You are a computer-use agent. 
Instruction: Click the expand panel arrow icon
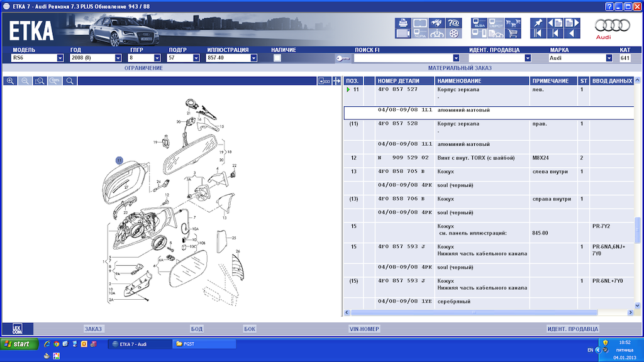click(337, 81)
